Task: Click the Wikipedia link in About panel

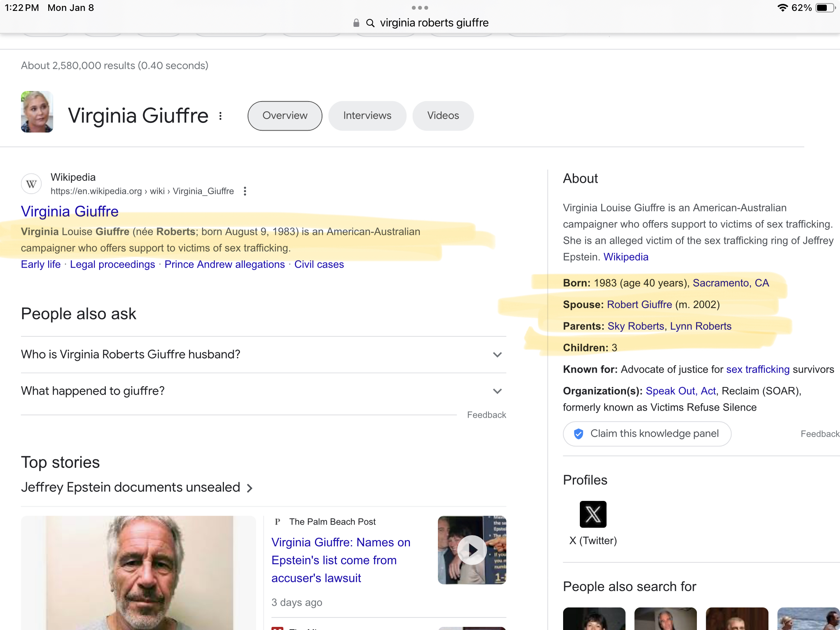Action: pos(626,257)
